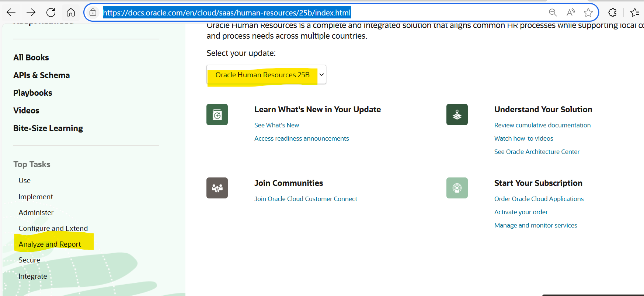644x296 pixels.
Task: Select the Implement top task
Action: coord(36,197)
